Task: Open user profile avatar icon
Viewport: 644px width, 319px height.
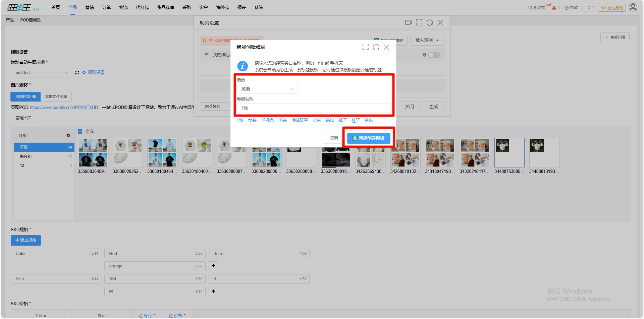Action: tap(633, 7)
